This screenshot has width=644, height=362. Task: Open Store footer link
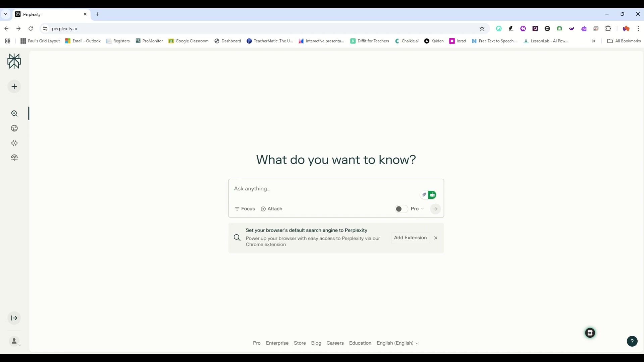[300, 343]
